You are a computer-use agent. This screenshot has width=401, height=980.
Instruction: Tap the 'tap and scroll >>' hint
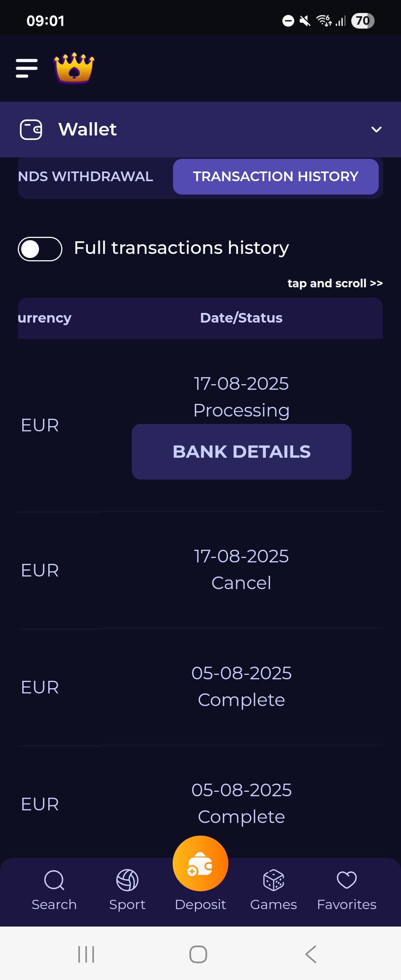335,284
